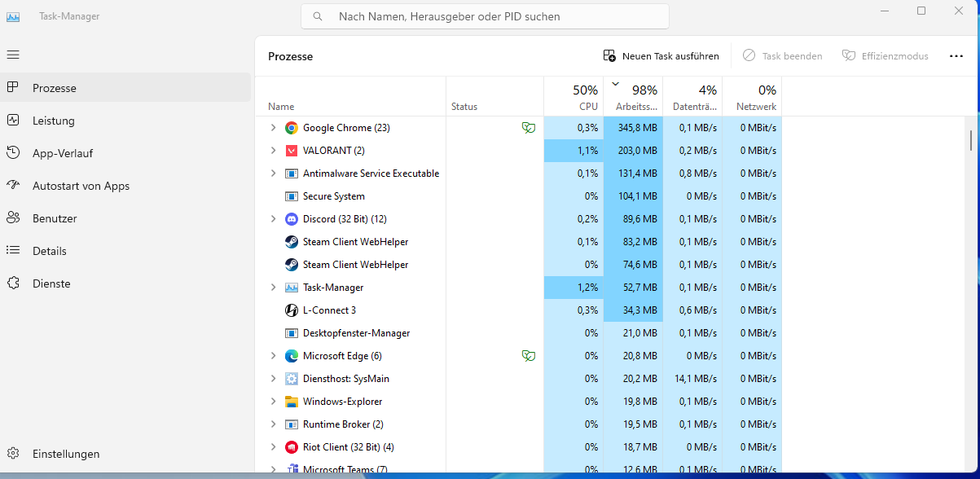Image resolution: width=980 pixels, height=479 pixels.
Task: Expand the Task-Manager process group
Action: pyautogui.click(x=273, y=288)
